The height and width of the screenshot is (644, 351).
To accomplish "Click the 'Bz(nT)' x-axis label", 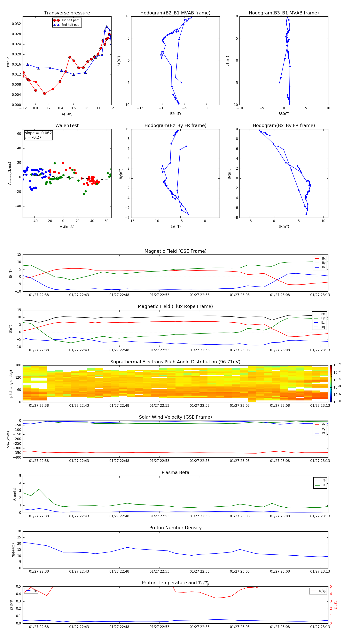I will click(x=175, y=227).
